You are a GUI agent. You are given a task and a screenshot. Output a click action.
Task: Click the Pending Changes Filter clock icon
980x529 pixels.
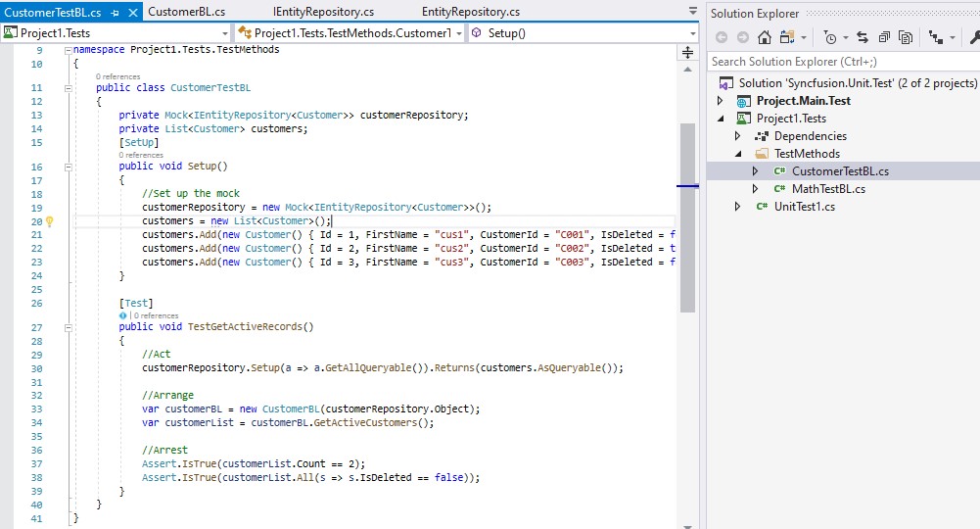[830, 37]
